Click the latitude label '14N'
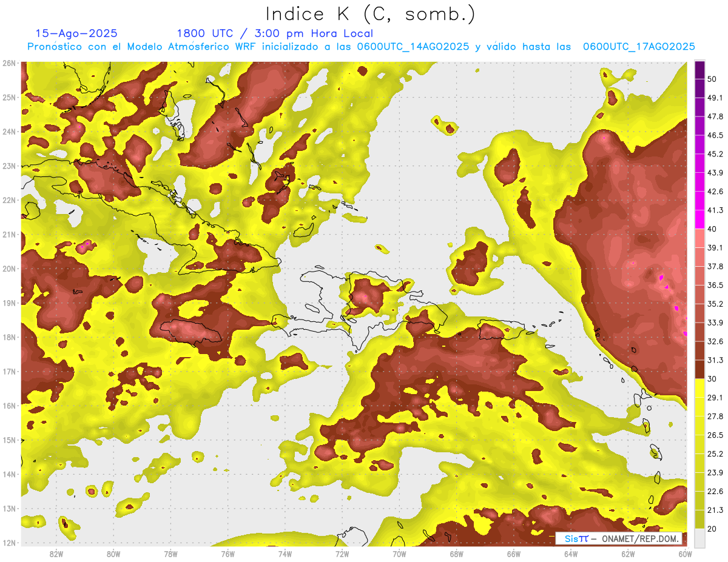The image size is (728, 562). pyautogui.click(x=9, y=474)
